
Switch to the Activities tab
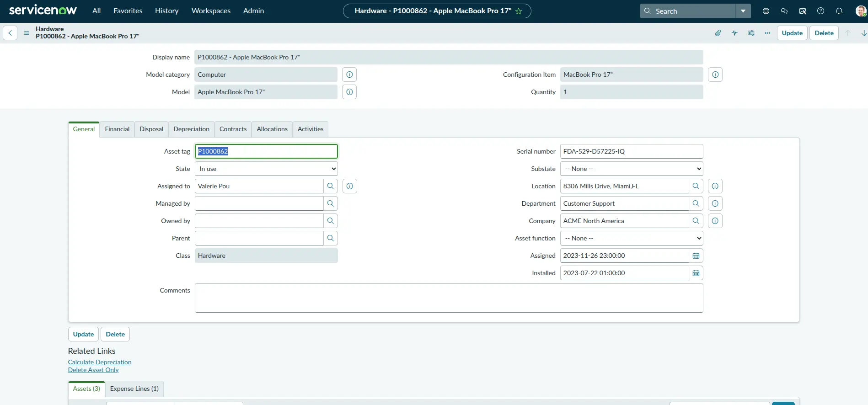pos(311,129)
